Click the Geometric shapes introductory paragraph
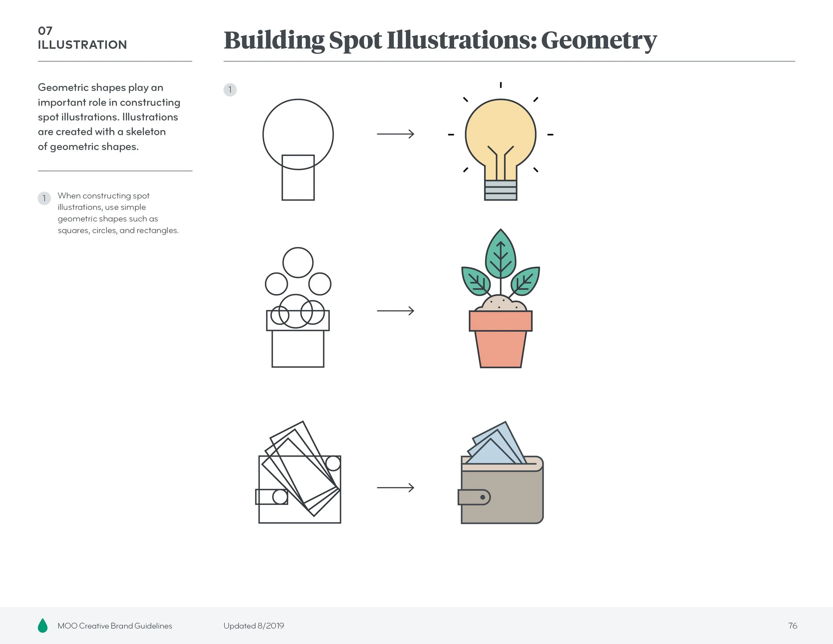 [109, 117]
